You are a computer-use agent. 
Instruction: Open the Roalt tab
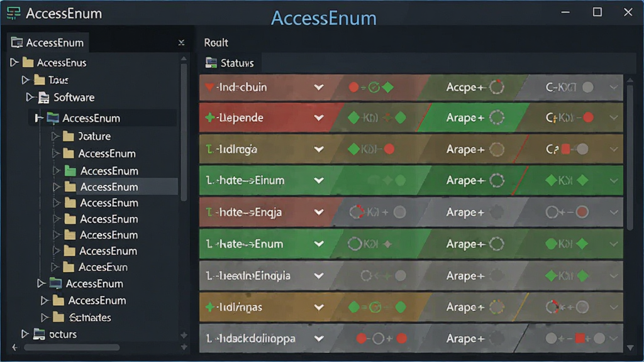click(216, 43)
